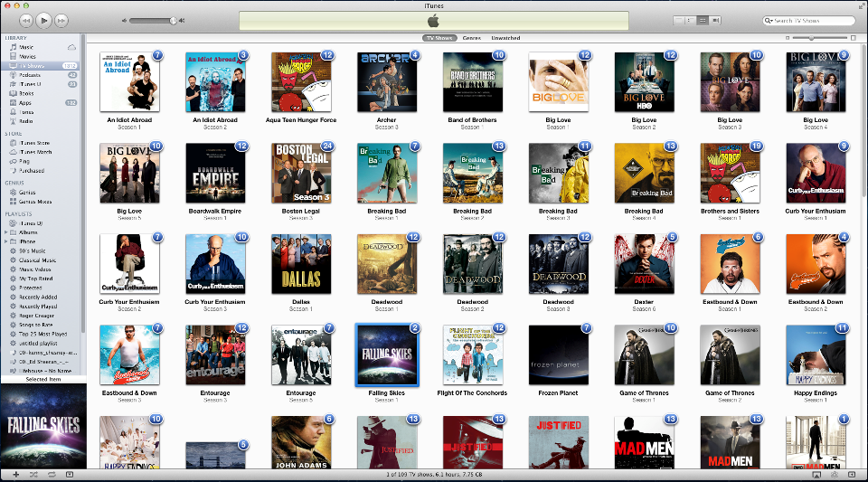Click the Next track button
The width and height of the screenshot is (868, 482).
tap(61, 21)
